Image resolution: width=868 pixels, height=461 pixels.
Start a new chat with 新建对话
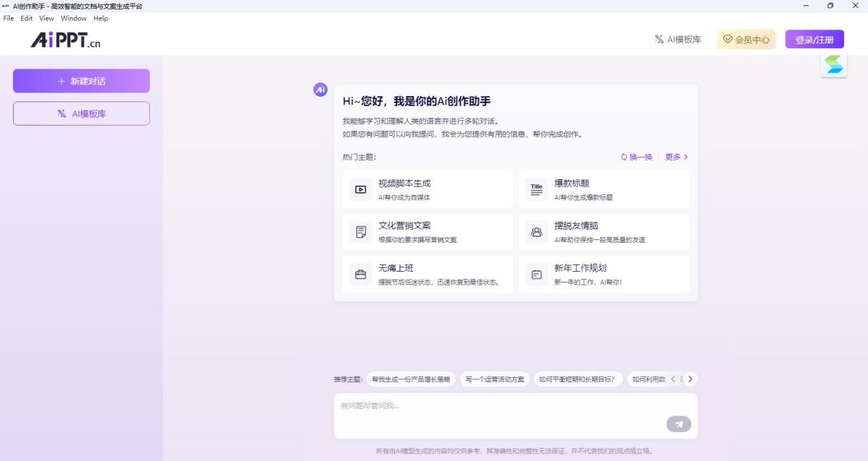click(x=81, y=81)
